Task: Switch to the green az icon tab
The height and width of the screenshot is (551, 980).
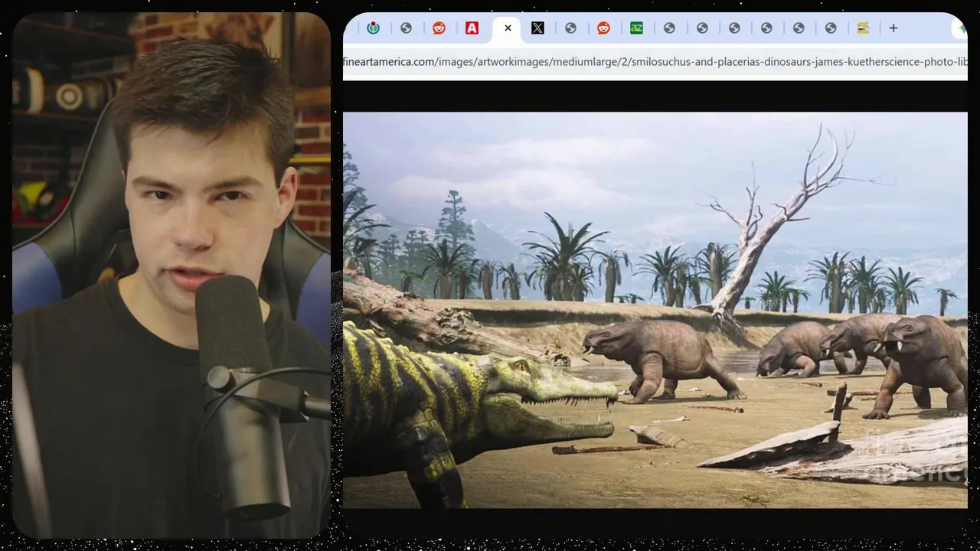Action: [636, 28]
